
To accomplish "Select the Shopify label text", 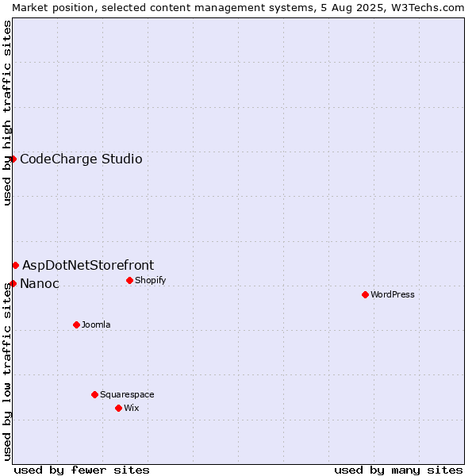I will [x=150, y=280].
